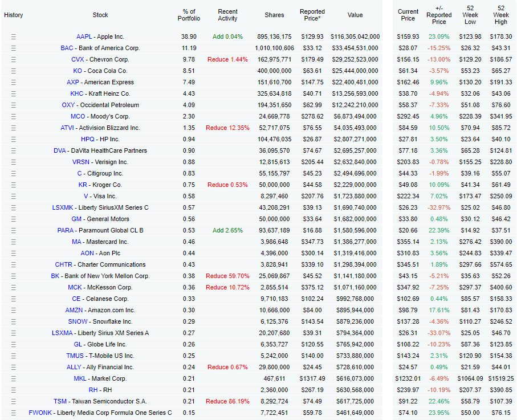Open the MKL ticker link
The width and height of the screenshot is (517, 420).
80,378
